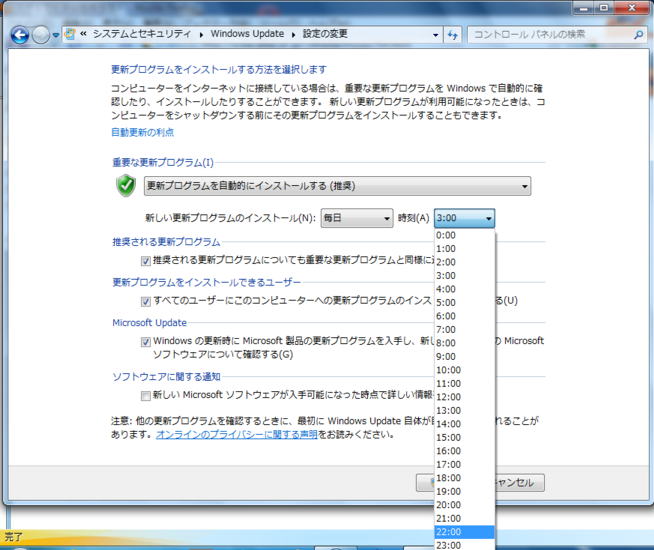Image resolution: width=654 pixels, height=550 pixels.
Task: Pick 18:00 in the time list
Action: coord(464,478)
